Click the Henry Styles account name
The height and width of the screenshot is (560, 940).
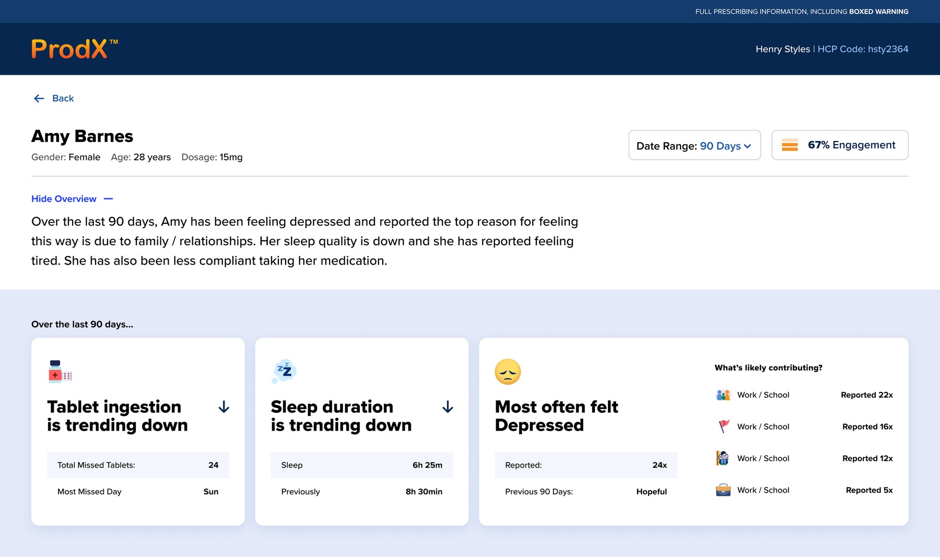(x=783, y=49)
